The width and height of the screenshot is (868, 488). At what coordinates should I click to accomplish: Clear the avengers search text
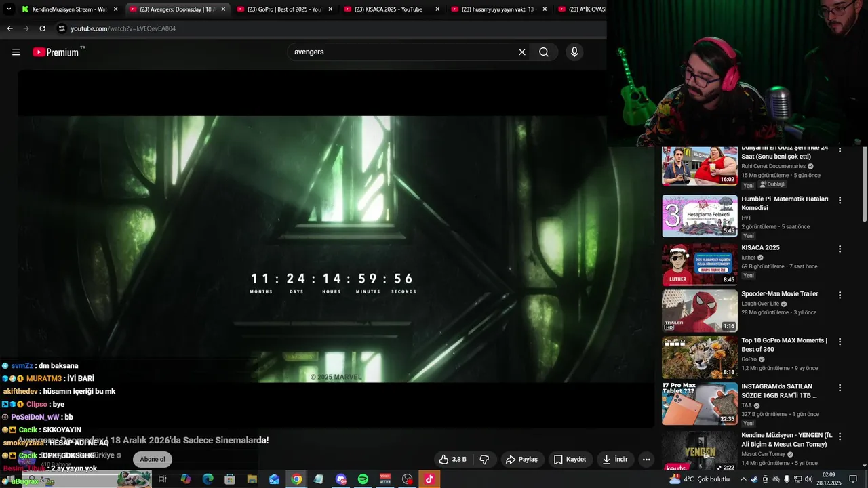tap(522, 52)
